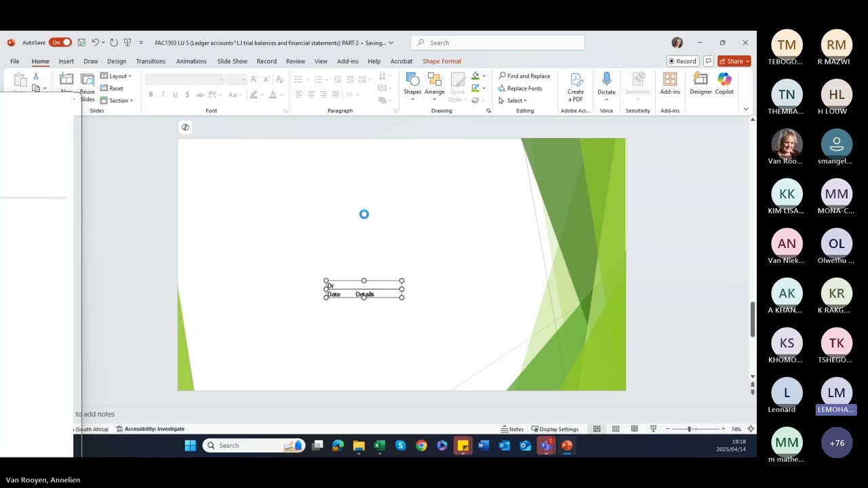
Task: Click Display Settings in status bar
Action: click(x=555, y=429)
